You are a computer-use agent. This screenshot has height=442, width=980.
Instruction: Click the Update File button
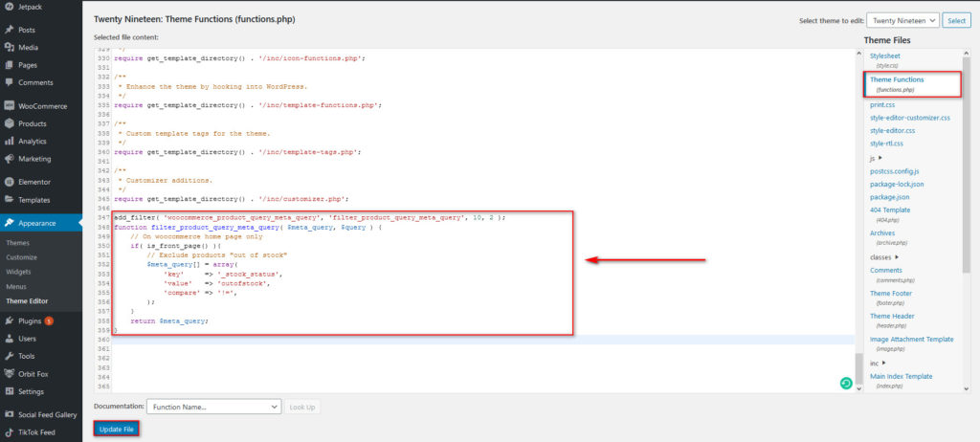pos(116,430)
